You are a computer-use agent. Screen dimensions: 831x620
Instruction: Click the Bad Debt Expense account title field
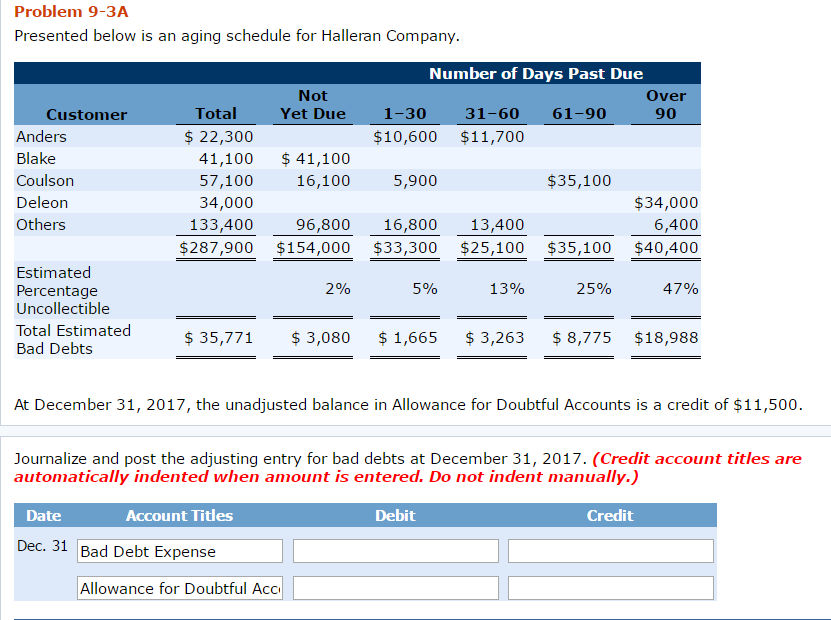[x=179, y=551]
